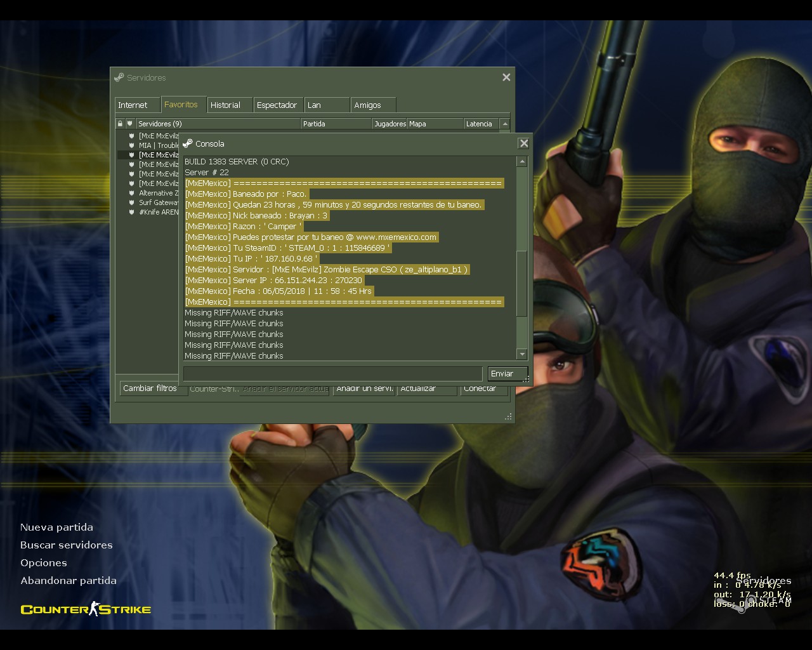Select Abandonar partida in main menu
The width and height of the screenshot is (812, 650).
pos(69,581)
